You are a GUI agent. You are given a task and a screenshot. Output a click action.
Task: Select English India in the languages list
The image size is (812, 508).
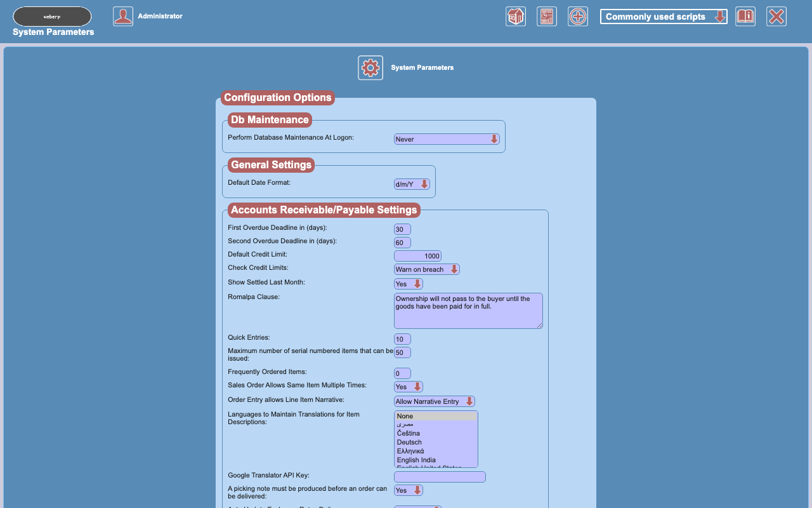[436, 460]
